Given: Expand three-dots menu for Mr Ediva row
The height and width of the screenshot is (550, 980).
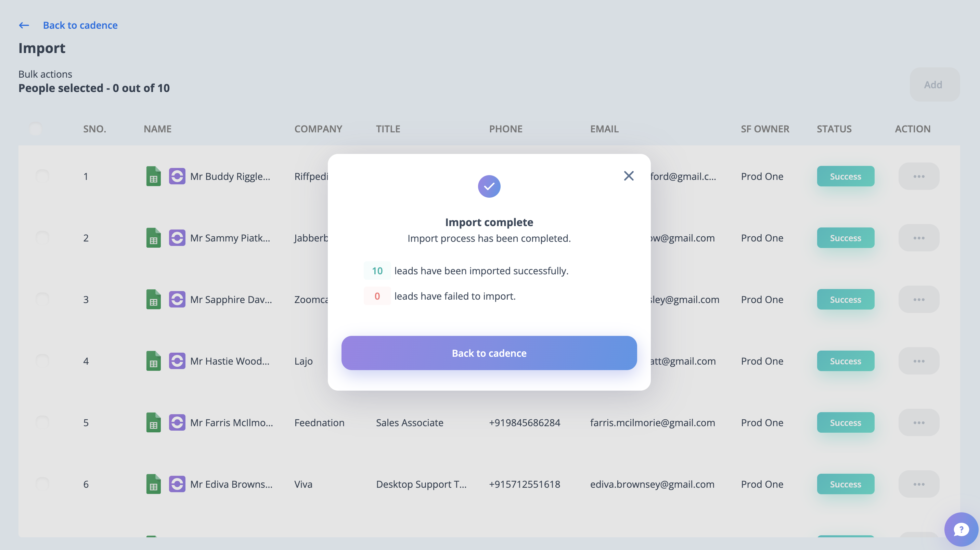Looking at the screenshot, I should coord(918,484).
